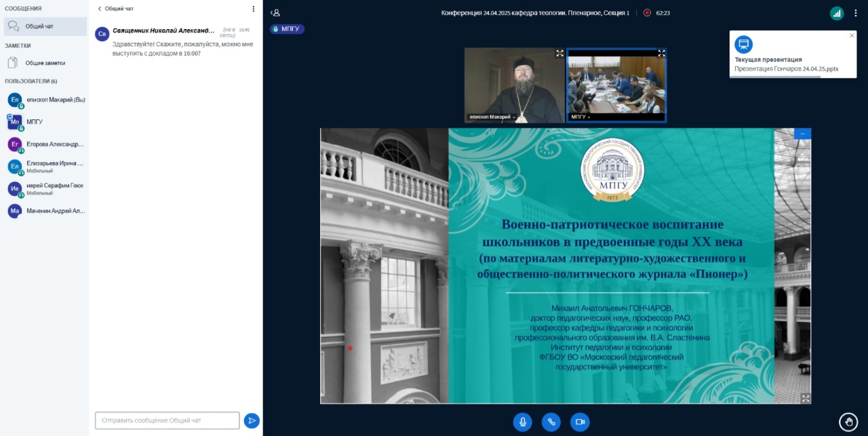Open the options three-dot menu at top right
This screenshot has height=436, width=868.
[x=857, y=13]
